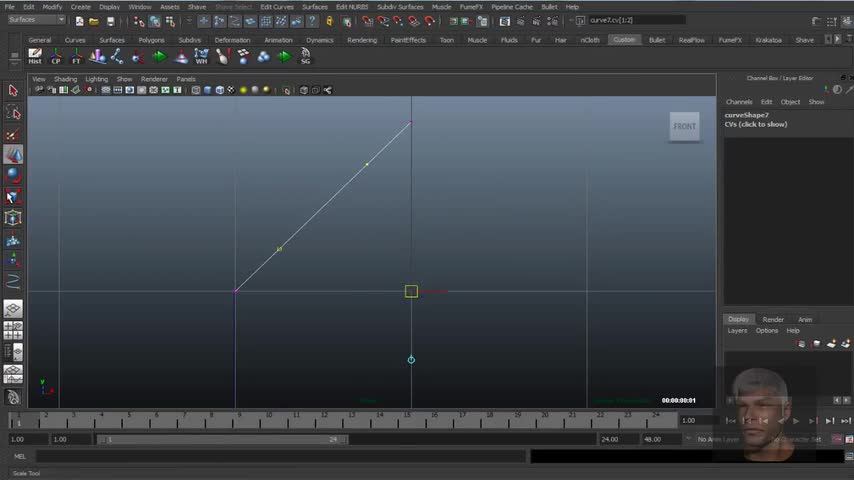The image size is (854, 480).
Task: Toggle the lock selection padlock icon
Action: [329, 21]
